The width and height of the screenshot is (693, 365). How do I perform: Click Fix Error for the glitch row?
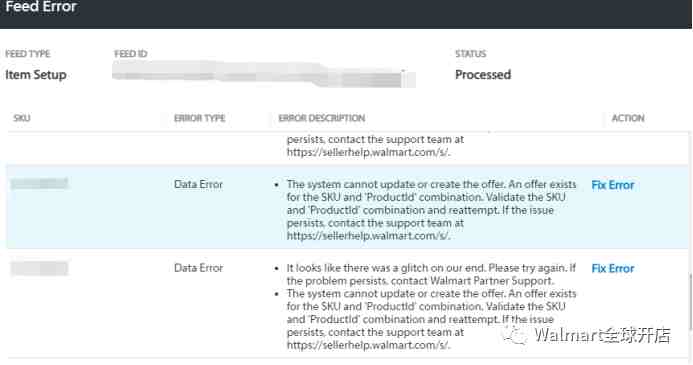click(613, 269)
